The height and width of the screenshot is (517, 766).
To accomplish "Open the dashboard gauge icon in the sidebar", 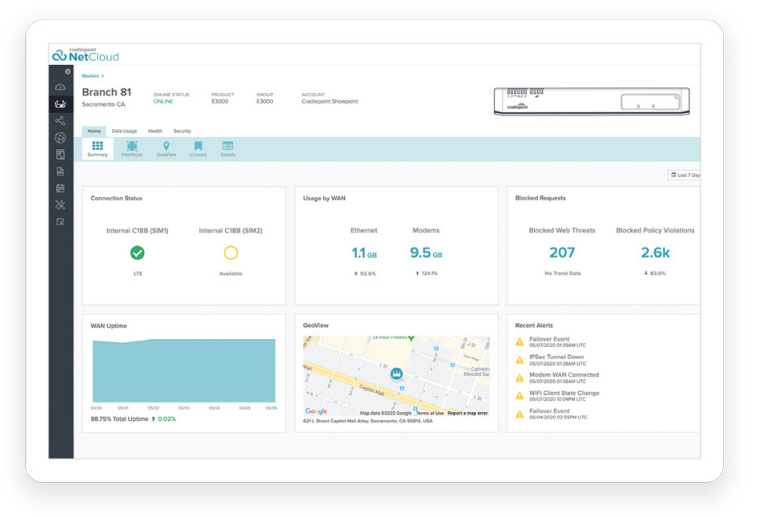I will click(60, 87).
